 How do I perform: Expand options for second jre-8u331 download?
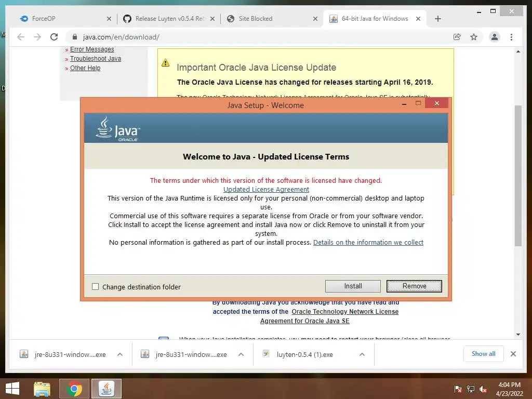point(241,354)
